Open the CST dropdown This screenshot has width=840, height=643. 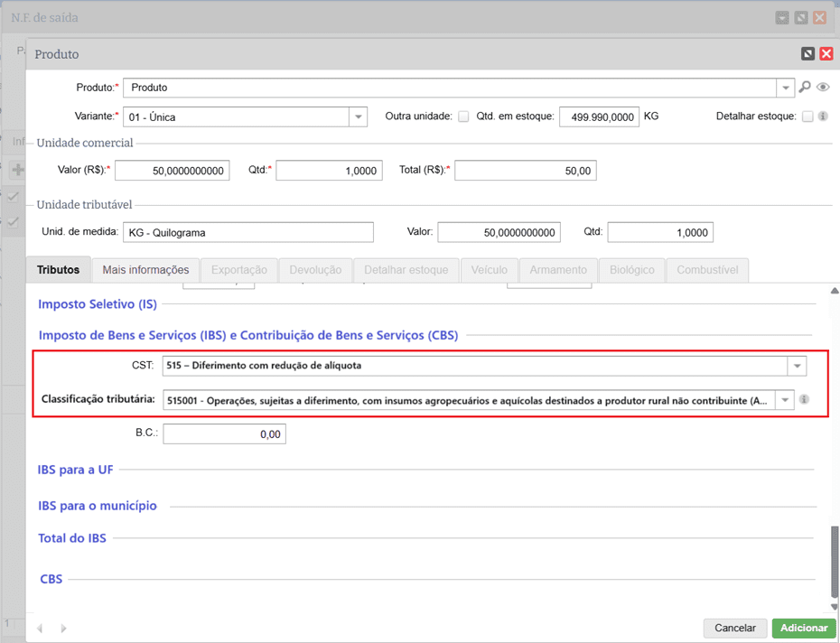797,366
